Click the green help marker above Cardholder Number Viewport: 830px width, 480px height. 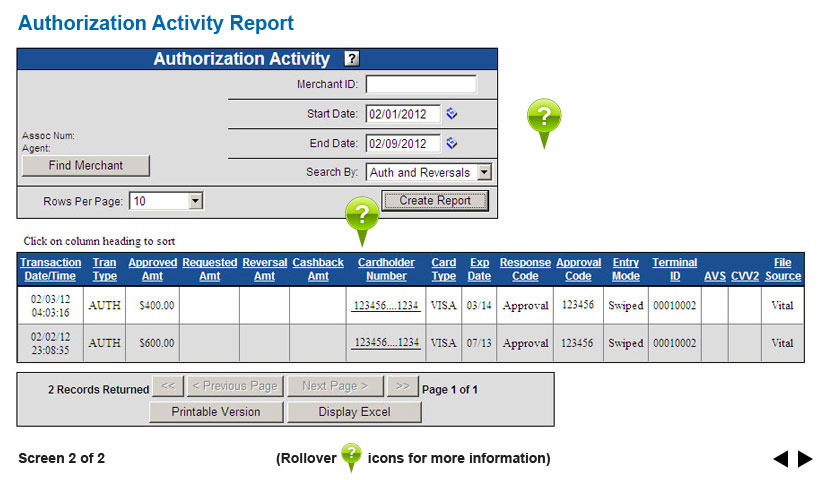click(362, 216)
